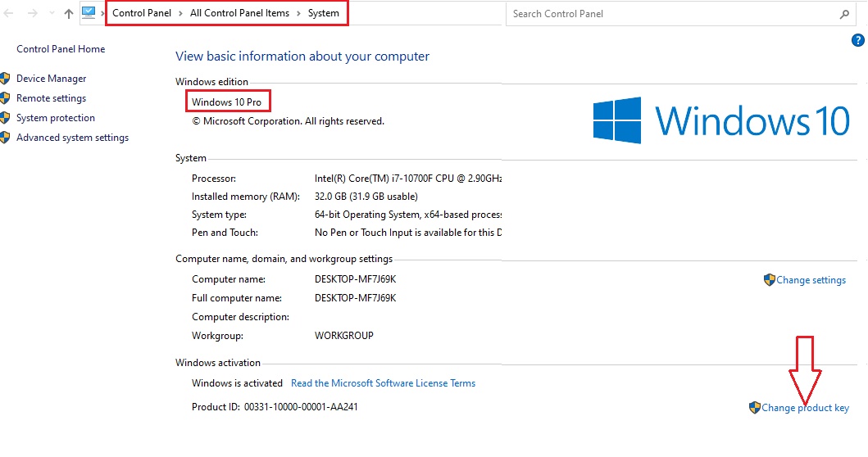Go up one level with Up arrow
868x457 pixels.
pos(69,13)
